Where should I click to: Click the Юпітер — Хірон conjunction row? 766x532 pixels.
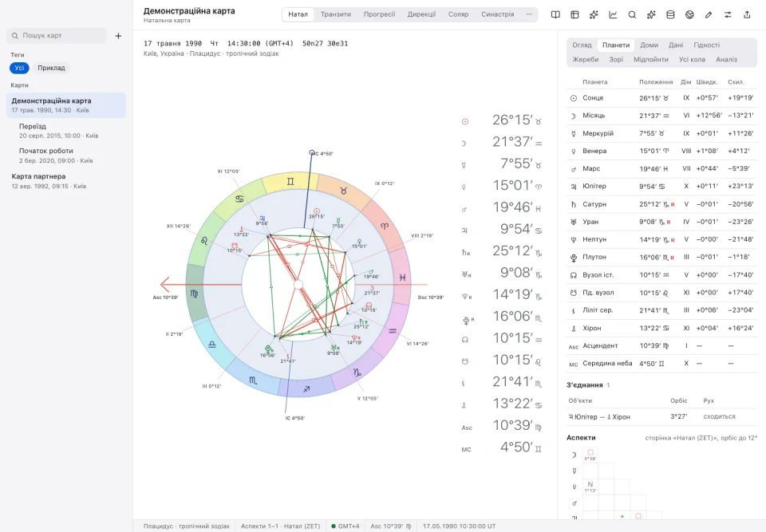(x=662, y=416)
